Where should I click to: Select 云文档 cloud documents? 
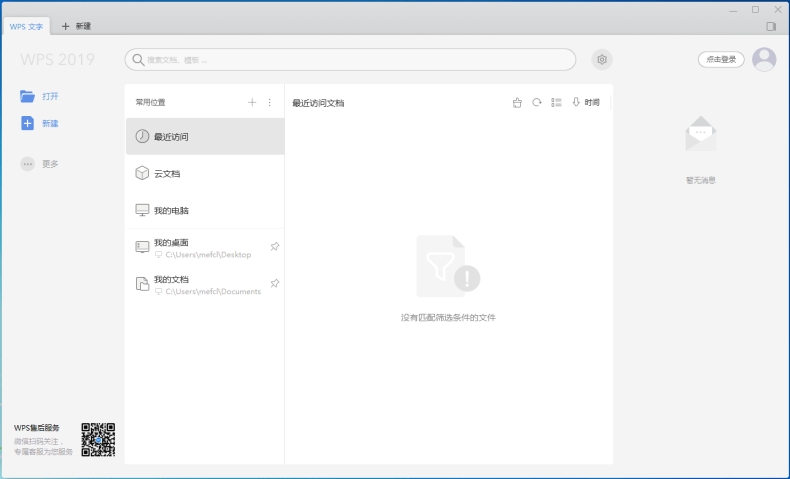pos(205,173)
